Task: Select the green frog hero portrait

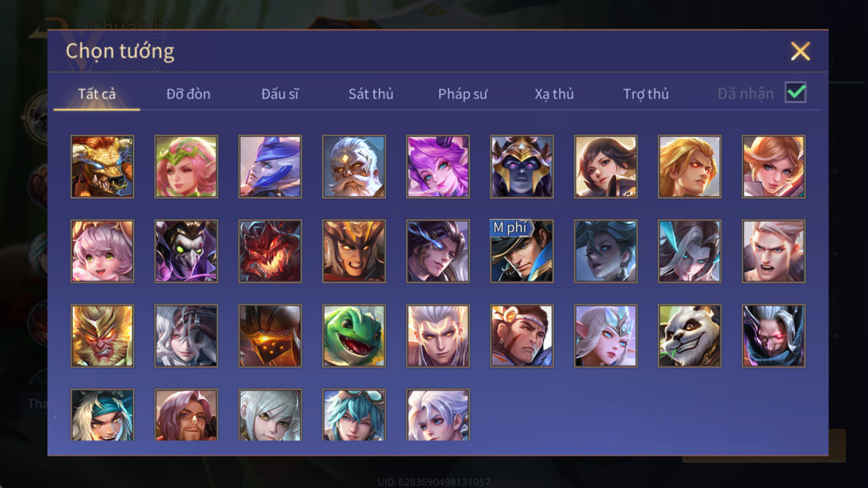Action: coord(354,336)
